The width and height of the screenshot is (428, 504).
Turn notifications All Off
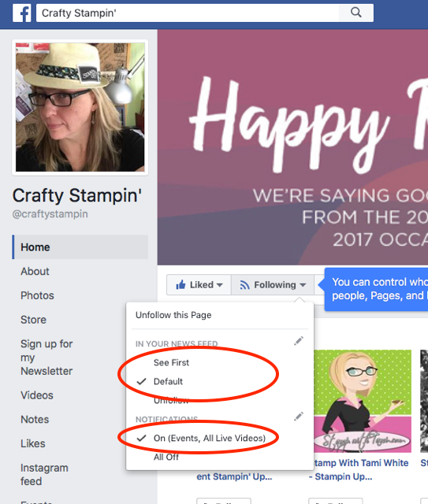pyautogui.click(x=166, y=457)
